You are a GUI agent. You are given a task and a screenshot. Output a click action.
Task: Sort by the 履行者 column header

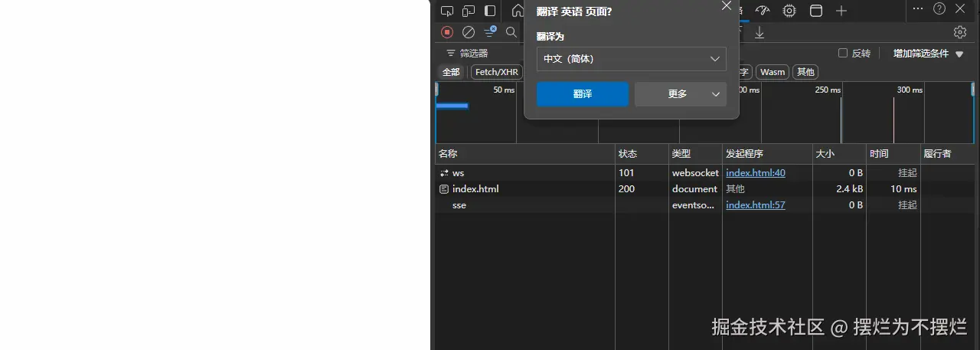coord(948,154)
